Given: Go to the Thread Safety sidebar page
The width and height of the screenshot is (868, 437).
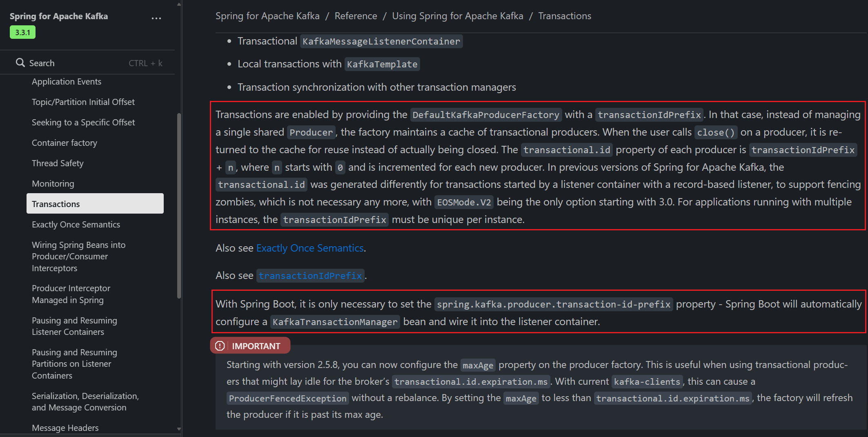Looking at the screenshot, I should point(58,163).
